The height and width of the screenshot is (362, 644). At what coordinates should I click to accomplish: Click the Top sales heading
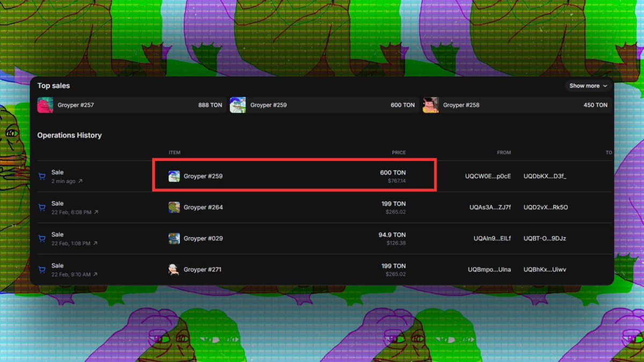(54, 86)
